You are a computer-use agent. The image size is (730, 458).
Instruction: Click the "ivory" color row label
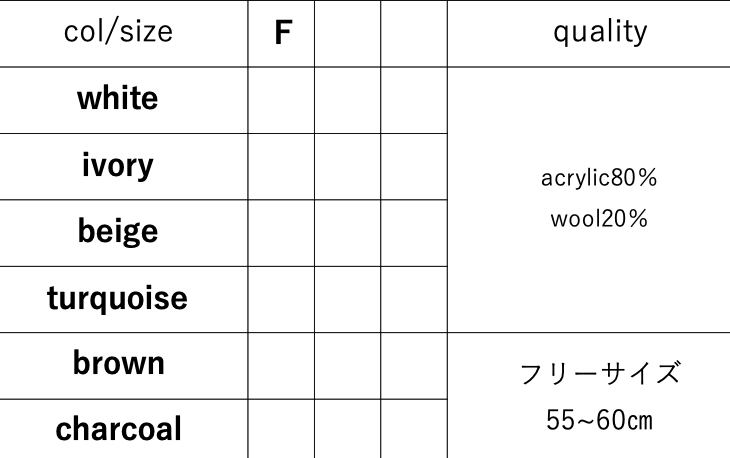[118, 165]
